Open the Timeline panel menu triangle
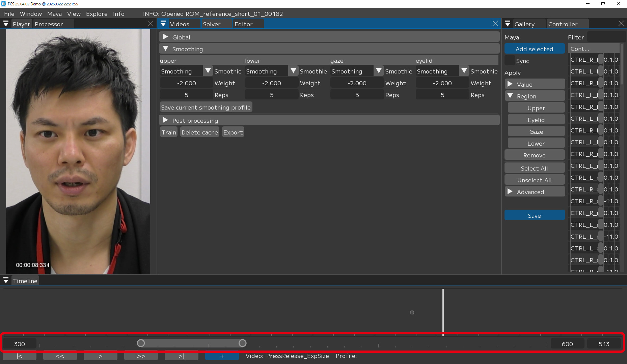Viewport: 627px width, 364px height. [6, 281]
